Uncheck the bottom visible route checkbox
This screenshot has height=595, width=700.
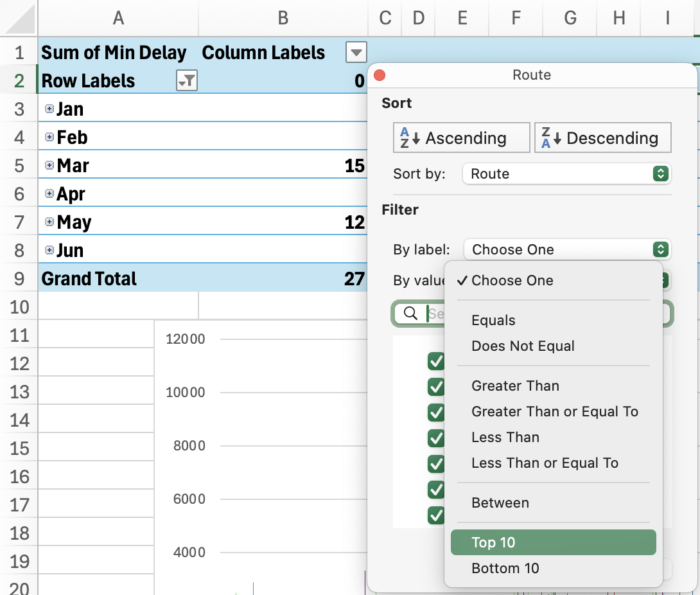pos(436,515)
